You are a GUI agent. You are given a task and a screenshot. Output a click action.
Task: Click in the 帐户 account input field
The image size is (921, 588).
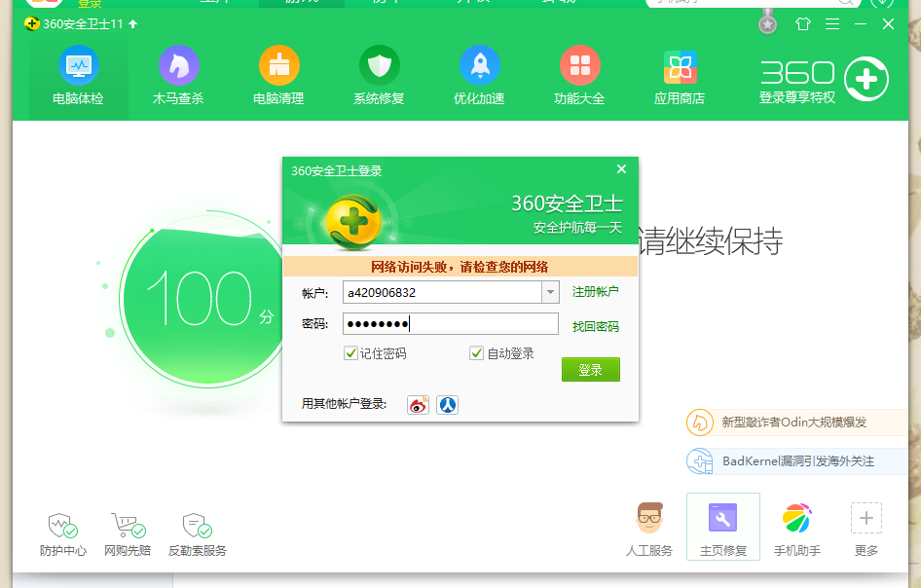(x=442, y=292)
